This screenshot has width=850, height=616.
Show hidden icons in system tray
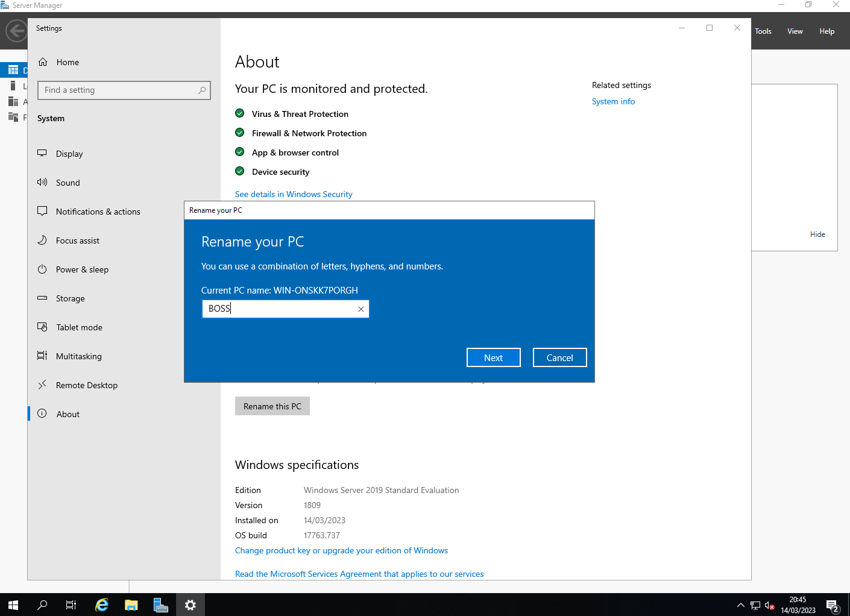[x=740, y=605]
